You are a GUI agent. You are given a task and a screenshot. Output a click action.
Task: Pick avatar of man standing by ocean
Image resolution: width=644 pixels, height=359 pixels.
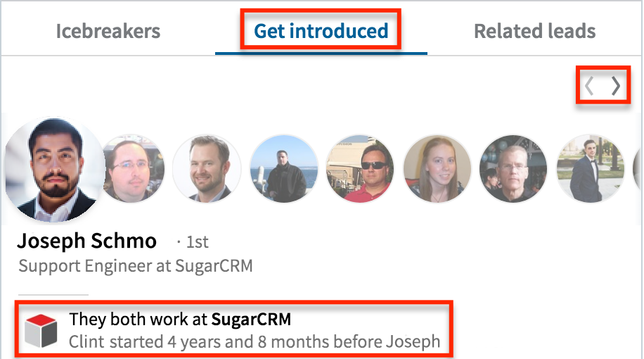point(283,169)
